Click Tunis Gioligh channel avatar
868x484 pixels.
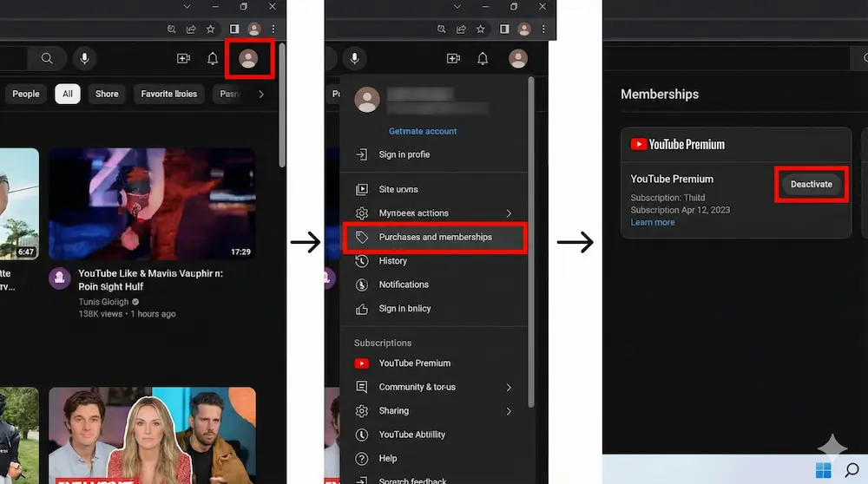pyautogui.click(x=60, y=278)
